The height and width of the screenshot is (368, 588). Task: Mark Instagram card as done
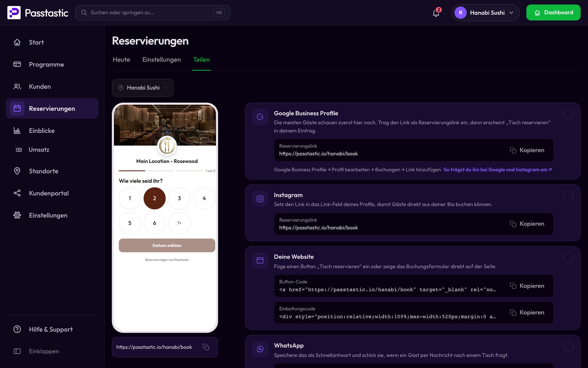point(568,196)
